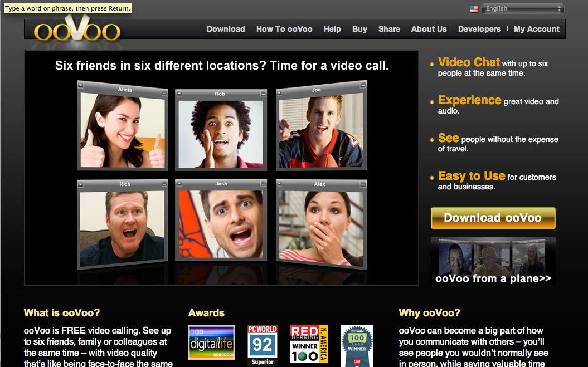The width and height of the screenshot is (588, 367).
Task: Click the Webware 100 Winner badge
Action: tap(357, 346)
